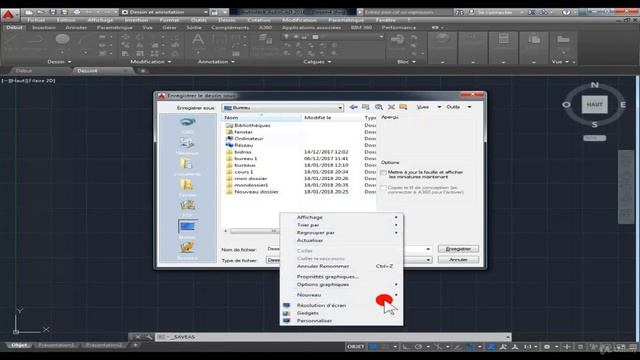Click the help question mark icon in the title bar
Screen dimensions: 640x360
coord(566,12)
